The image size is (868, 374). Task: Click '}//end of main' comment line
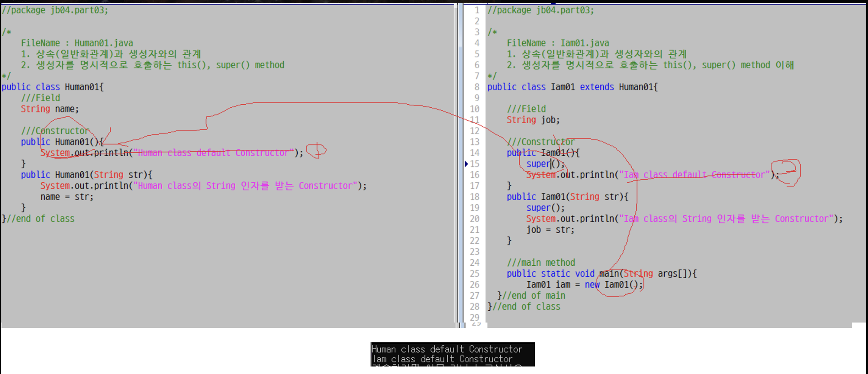coord(531,296)
